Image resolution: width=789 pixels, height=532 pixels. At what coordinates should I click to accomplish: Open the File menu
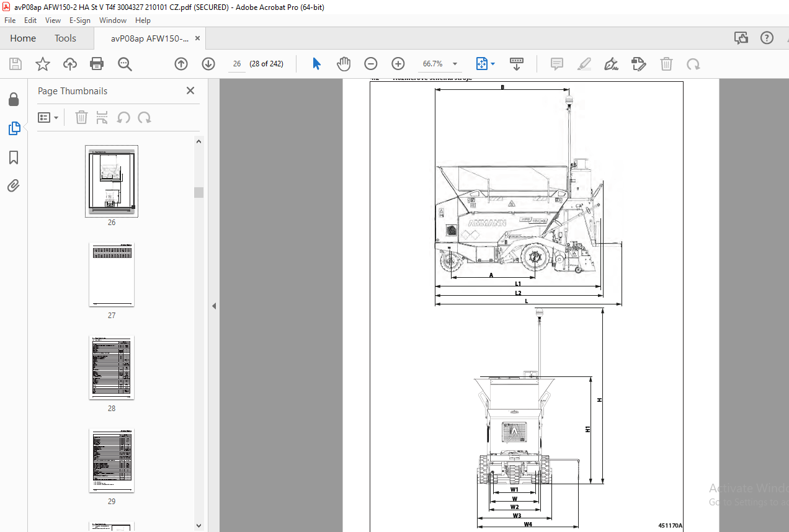(10, 20)
